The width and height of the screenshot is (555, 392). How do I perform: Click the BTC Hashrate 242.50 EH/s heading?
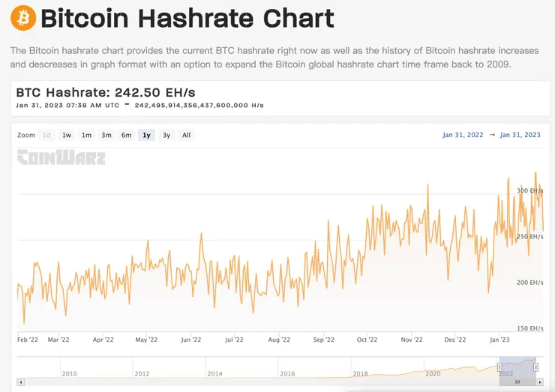(x=106, y=92)
